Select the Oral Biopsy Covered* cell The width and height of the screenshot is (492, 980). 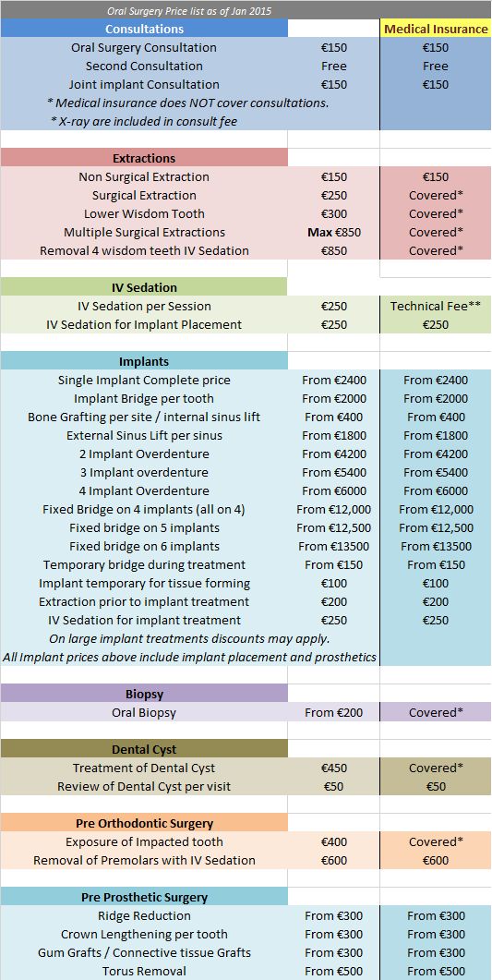(x=436, y=712)
